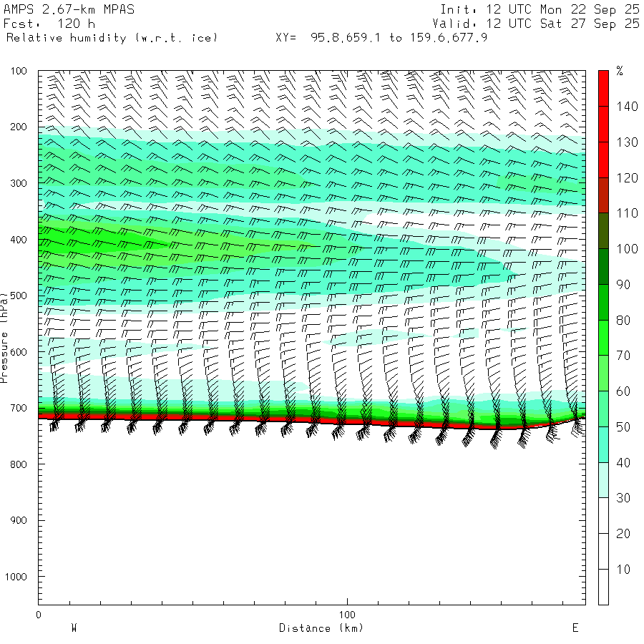Pick the aquamarine 40–50% color bar segment
Screen dimensions: 644x644
603,445
